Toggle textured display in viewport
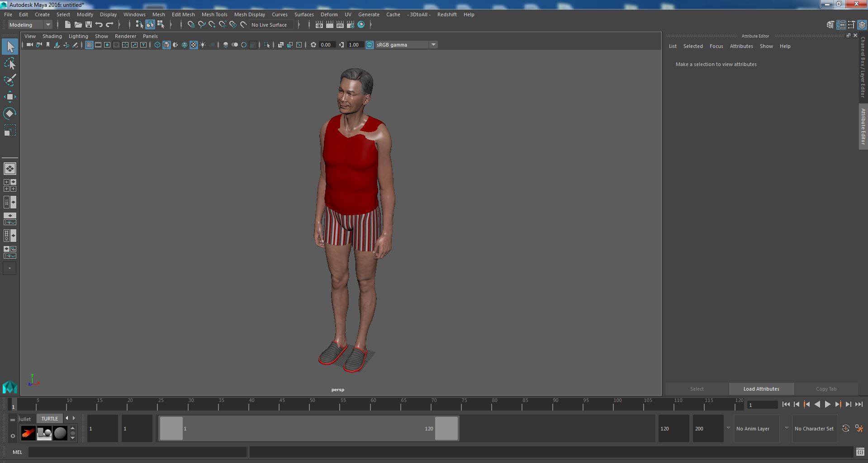Screen dimensions: 868x463 pyautogui.click(x=194, y=45)
